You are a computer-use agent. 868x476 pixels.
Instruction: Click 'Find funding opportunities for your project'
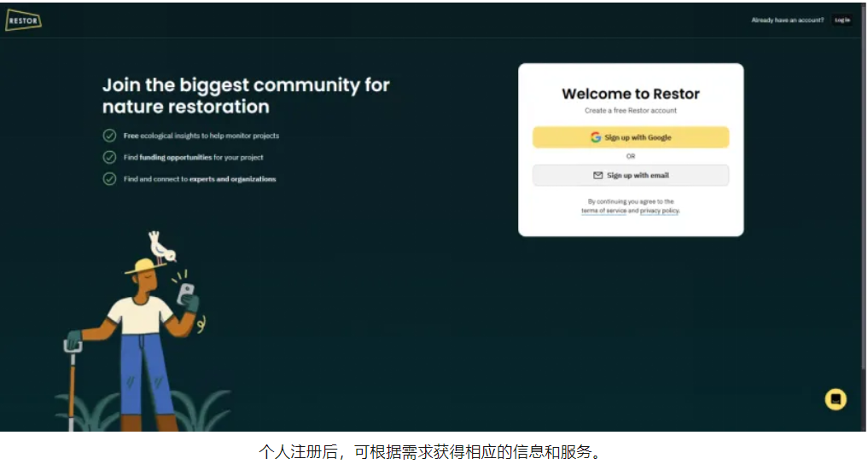(x=193, y=157)
